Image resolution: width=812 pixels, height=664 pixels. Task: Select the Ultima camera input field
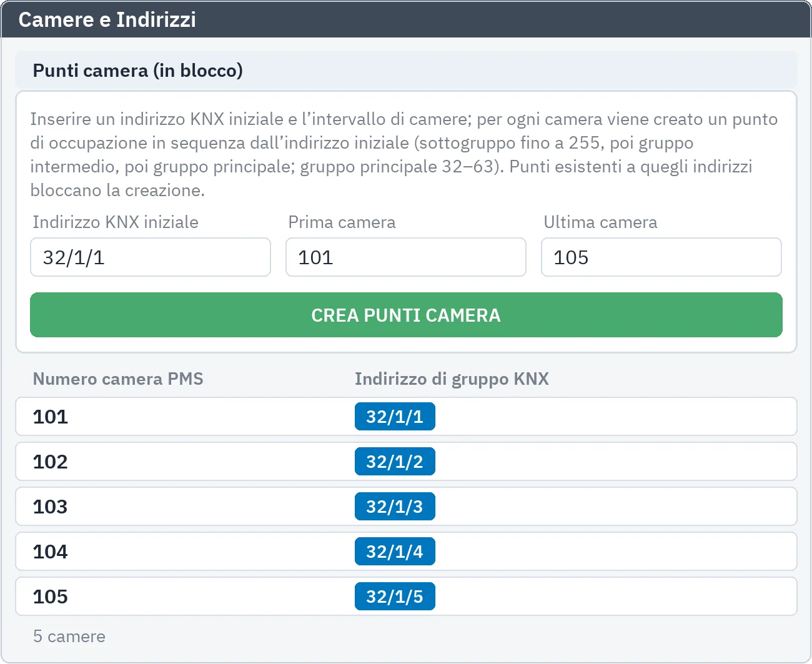[x=661, y=257]
